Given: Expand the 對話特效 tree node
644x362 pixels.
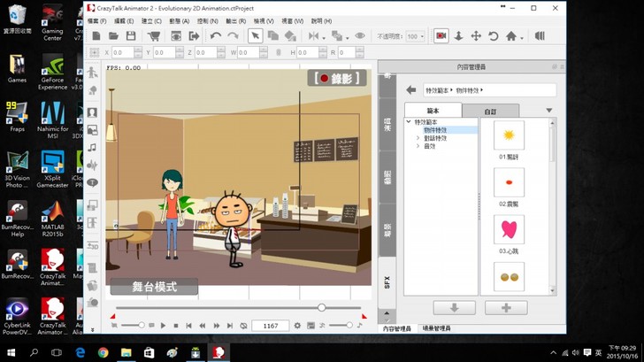Looking at the screenshot, I should click(x=418, y=138).
